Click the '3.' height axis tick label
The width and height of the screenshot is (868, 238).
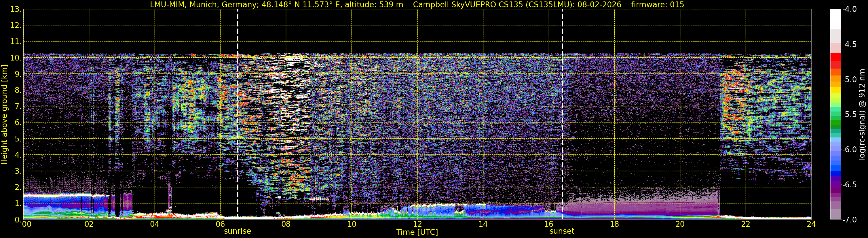(18, 171)
